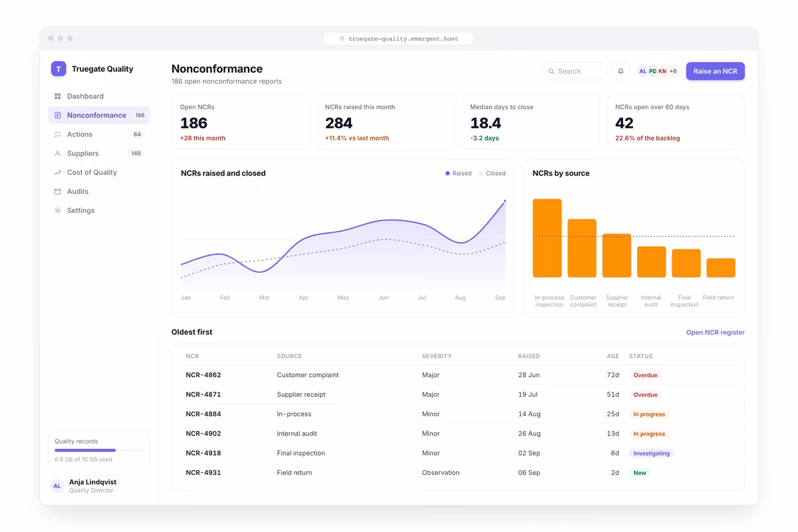The height and width of the screenshot is (532, 798).
Task: Click the Search input field
Action: [574, 71]
